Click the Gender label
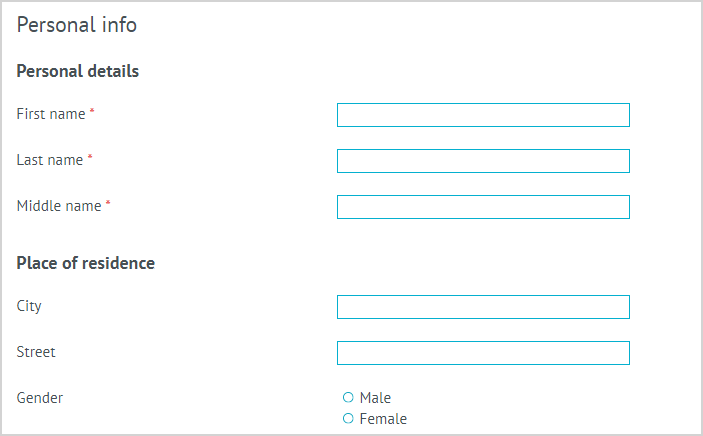The width and height of the screenshot is (703, 436). coord(40,398)
